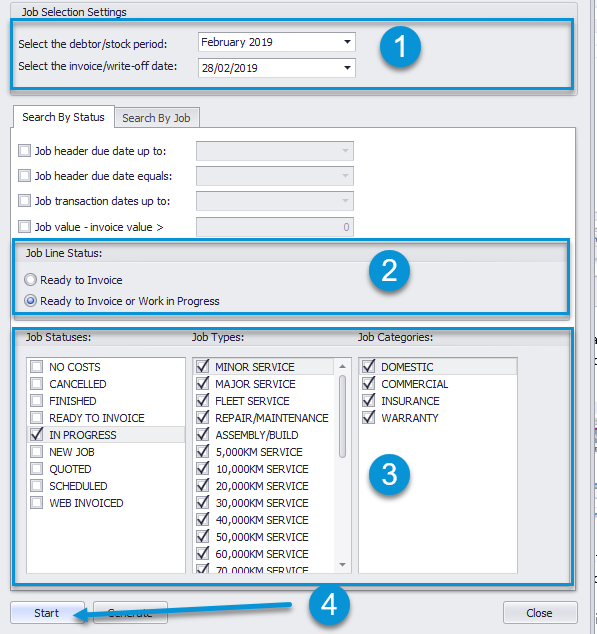Screen dimensions: 597x634
Task: Open the due date equals date picker
Action: pyautogui.click(x=345, y=176)
